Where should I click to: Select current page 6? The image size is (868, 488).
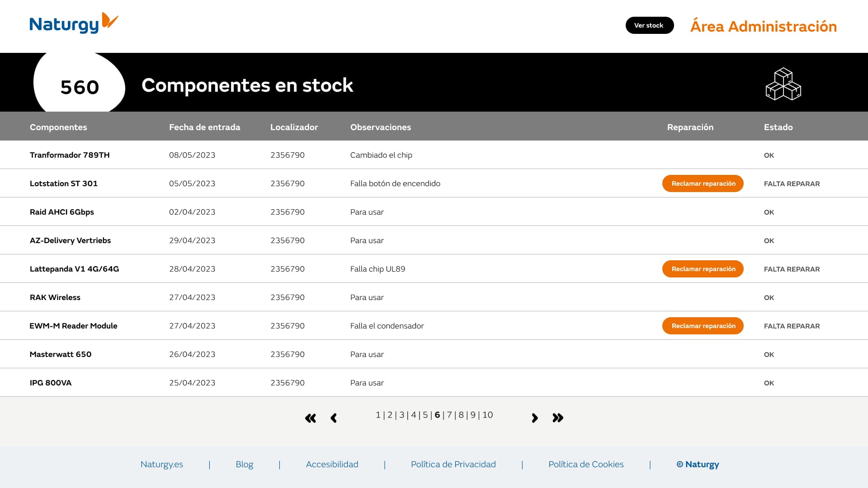[x=437, y=415]
